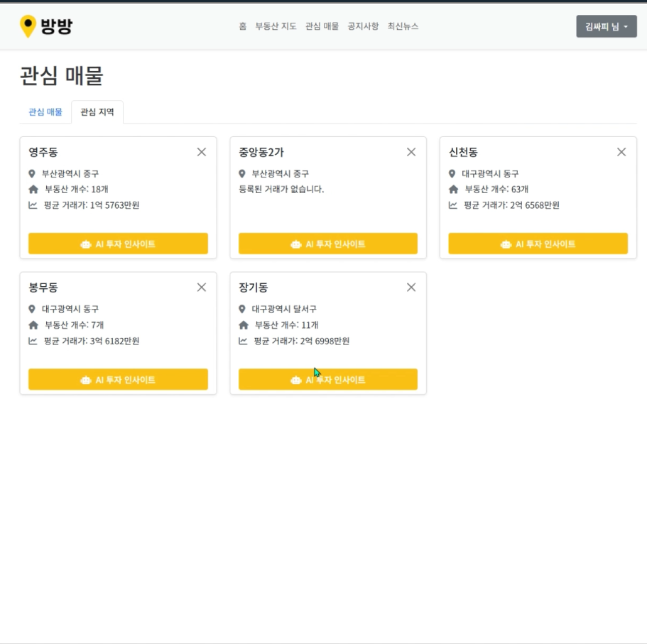Click house icon in 봉무동 card
Image resolution: width=647 pixels, height=644 pixels.
[33, 325]
